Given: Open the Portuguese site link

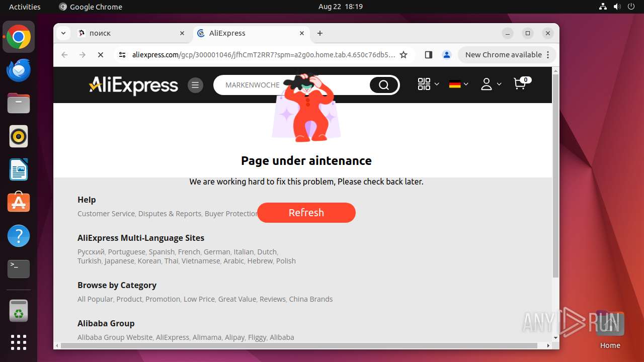Looking at the screenshot, I should pos(127,252).
